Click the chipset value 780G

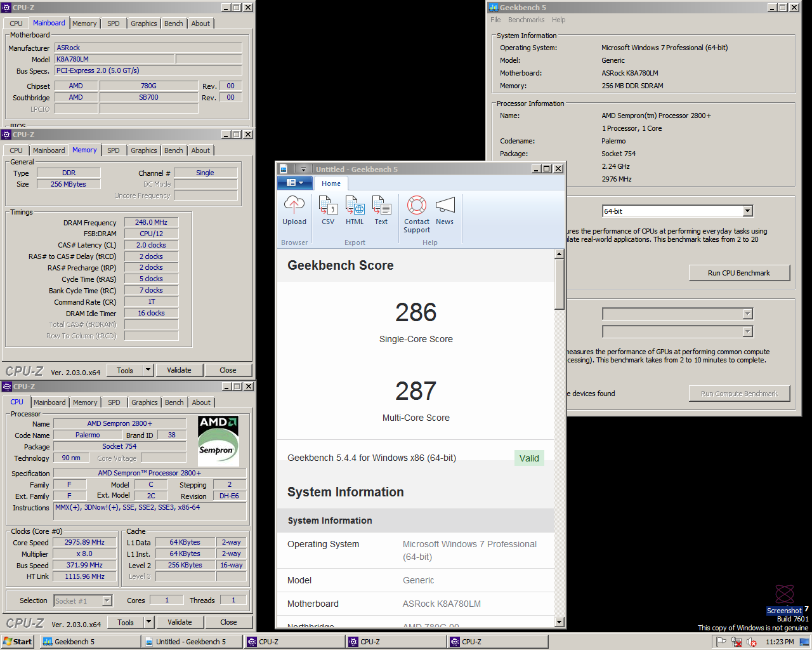pyautogui.click(x=148, y=86)
